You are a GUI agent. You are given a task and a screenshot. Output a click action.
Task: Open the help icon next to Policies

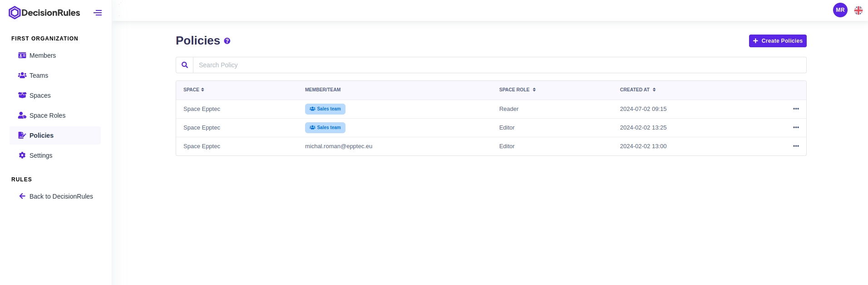[x=227, y=41]
